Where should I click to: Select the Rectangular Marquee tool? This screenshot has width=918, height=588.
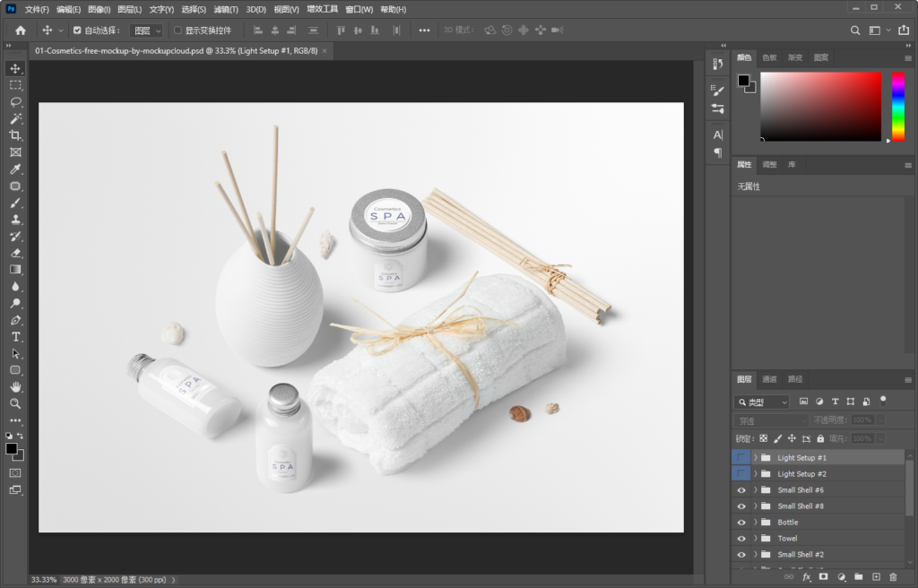click(15, 85)
